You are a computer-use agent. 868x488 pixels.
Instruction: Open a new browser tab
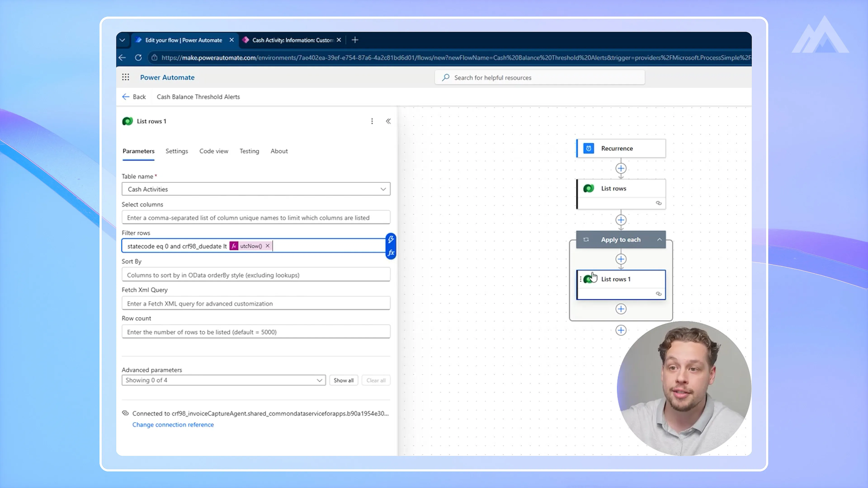coord(355,40)
